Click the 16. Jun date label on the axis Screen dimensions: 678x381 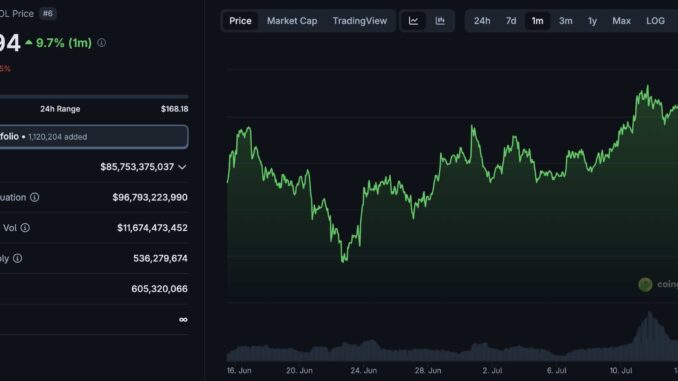tap(239, 371)
